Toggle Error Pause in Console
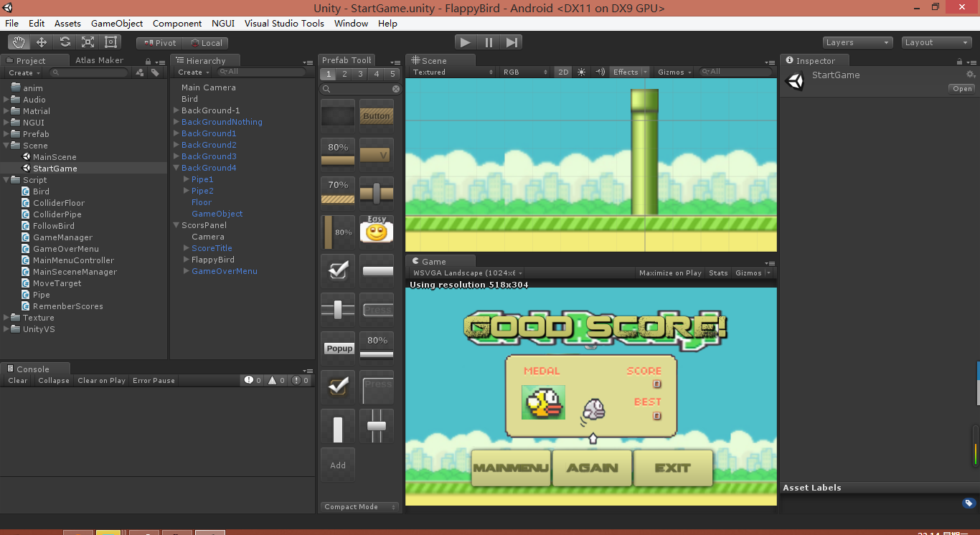The image size is (980, 535). [x=154, y=381]
